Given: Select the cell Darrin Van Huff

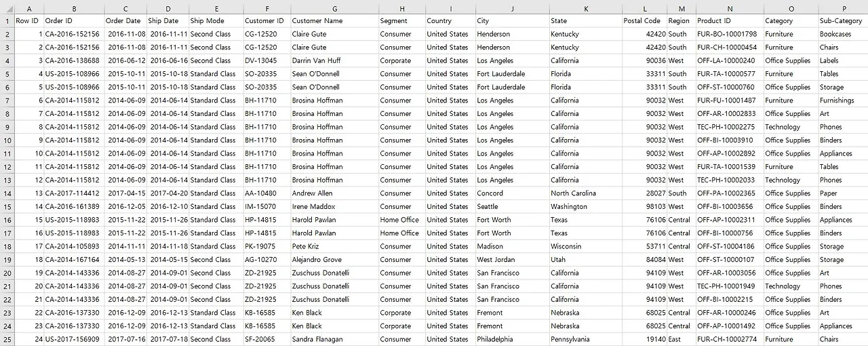Looking at the screenshot, I should point(334,60).
